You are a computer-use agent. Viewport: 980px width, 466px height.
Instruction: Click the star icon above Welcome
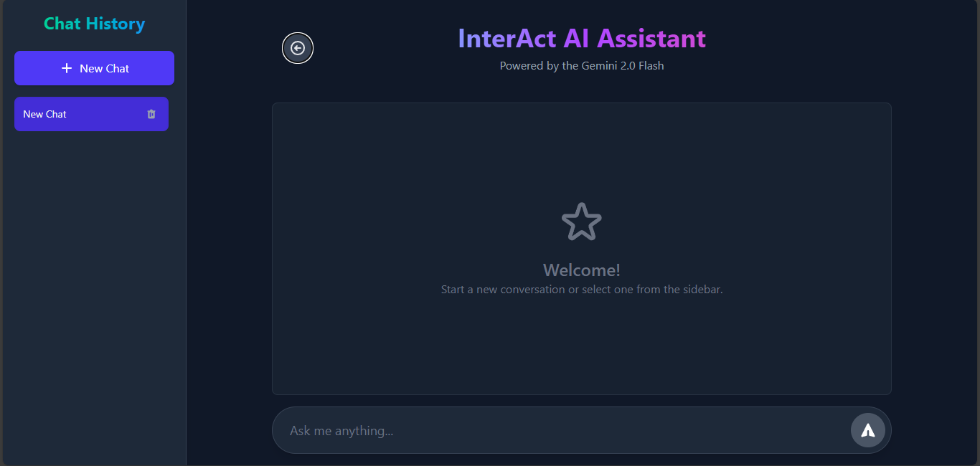click(581, 222)
